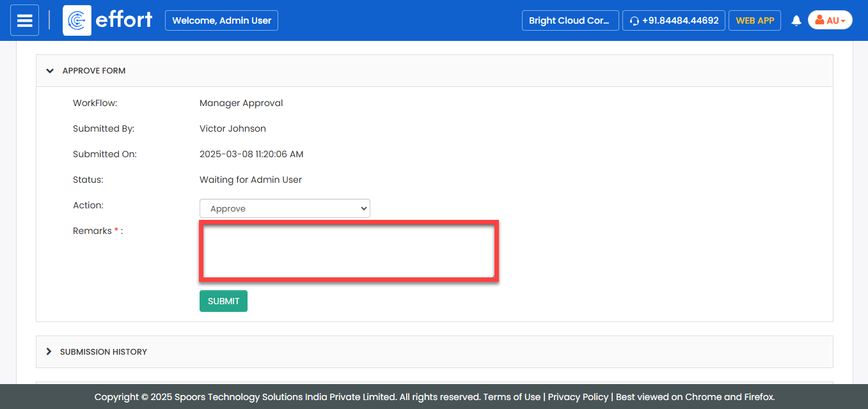Screen dimensions: 868x409
Task: Click the Welcome, Admin User button
Action: (x=221, y=20)
